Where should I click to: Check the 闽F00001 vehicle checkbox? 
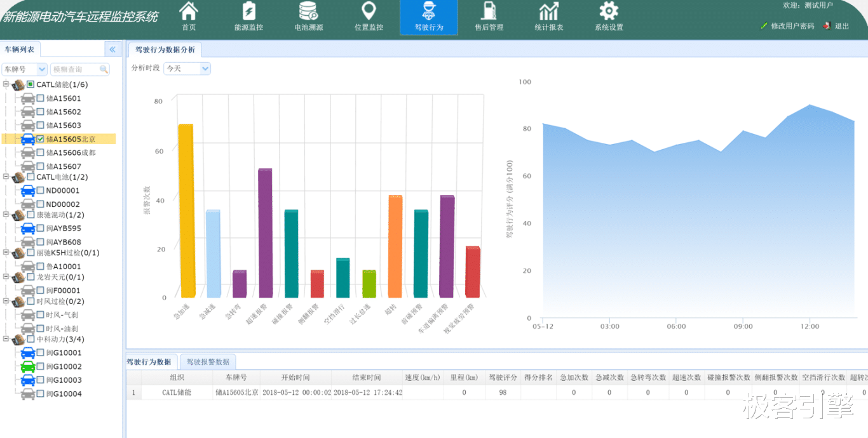(x=41, y=290)
